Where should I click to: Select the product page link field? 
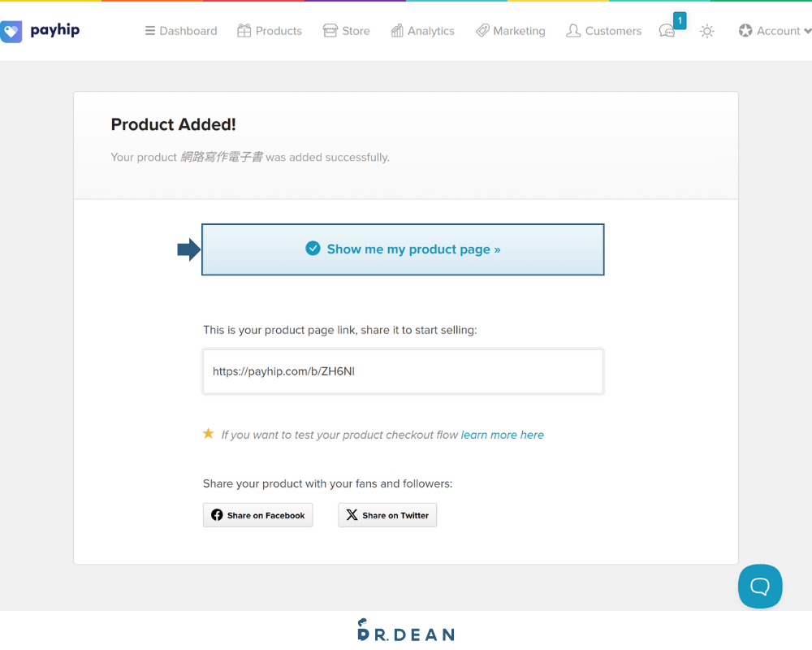pos(403,371)
